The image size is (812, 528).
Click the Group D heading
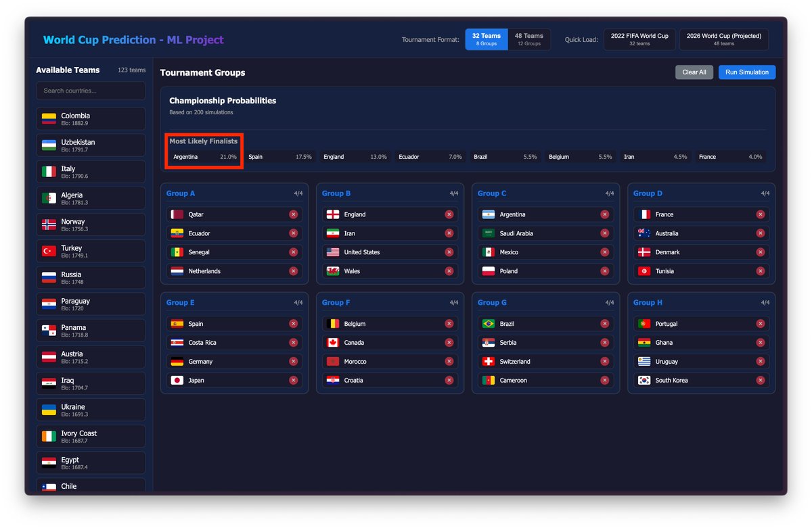point(648,193)
